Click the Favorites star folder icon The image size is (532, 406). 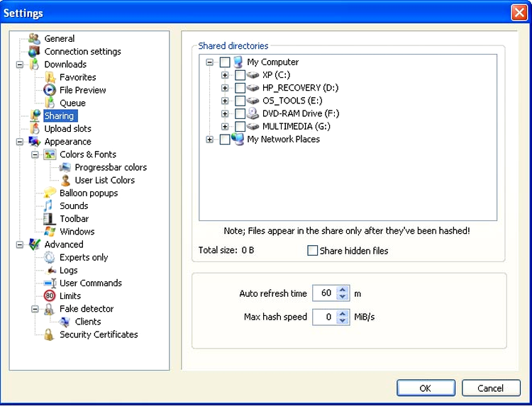click(50, 77)
